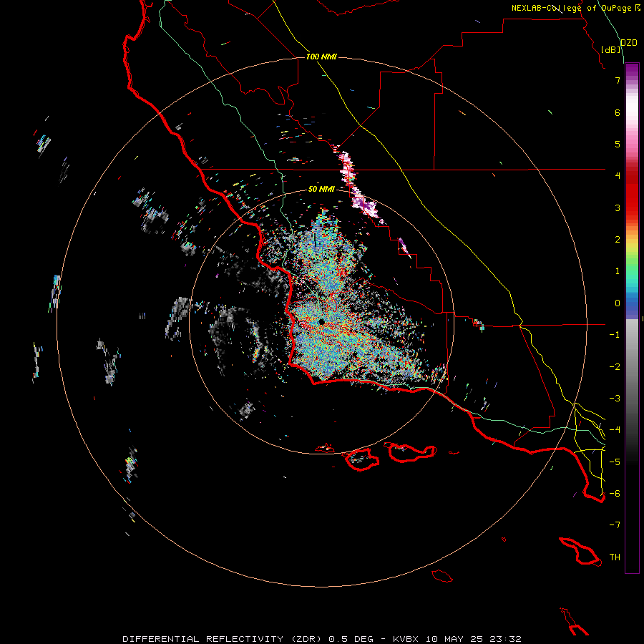Click the 7 value on color scale
The image size is (644, 644).
(x=618, y=80)
